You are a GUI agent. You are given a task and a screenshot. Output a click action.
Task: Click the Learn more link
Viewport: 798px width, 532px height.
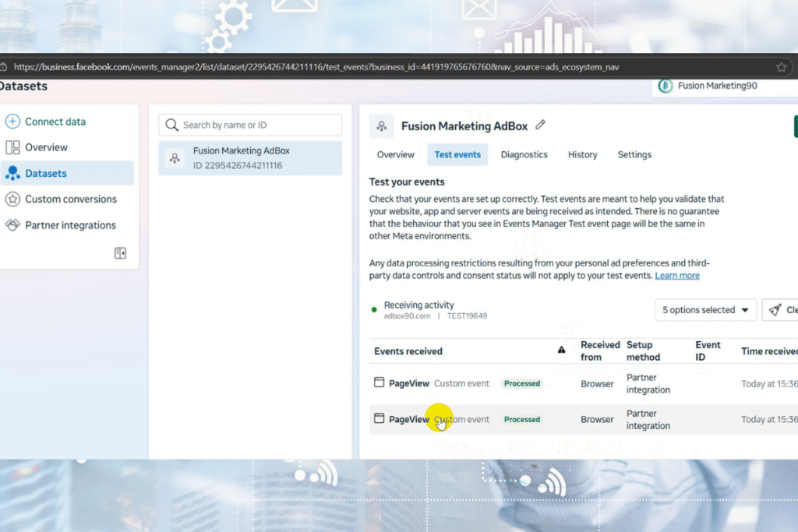[x=677, y=275]
